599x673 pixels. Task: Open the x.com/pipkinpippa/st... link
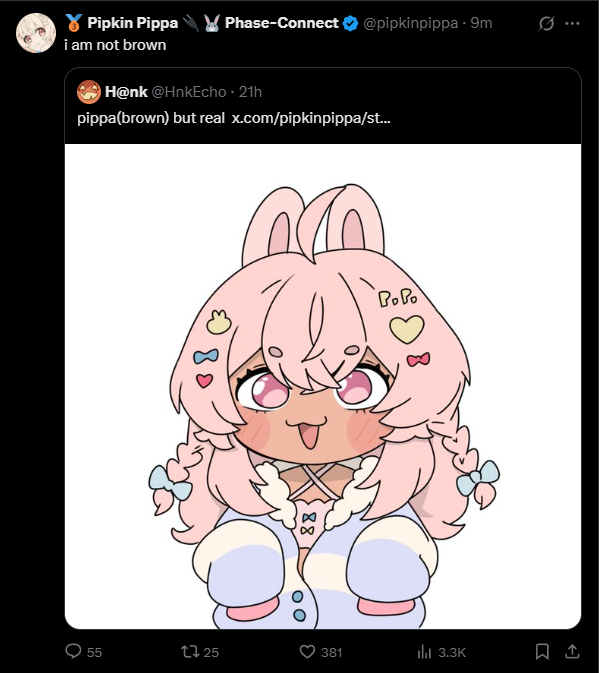click(311, 118)
